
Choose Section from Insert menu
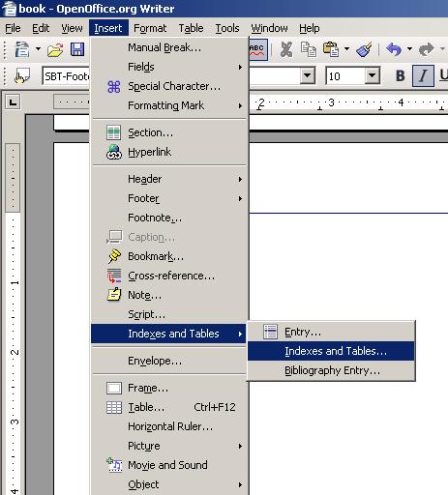click(169, 132)
